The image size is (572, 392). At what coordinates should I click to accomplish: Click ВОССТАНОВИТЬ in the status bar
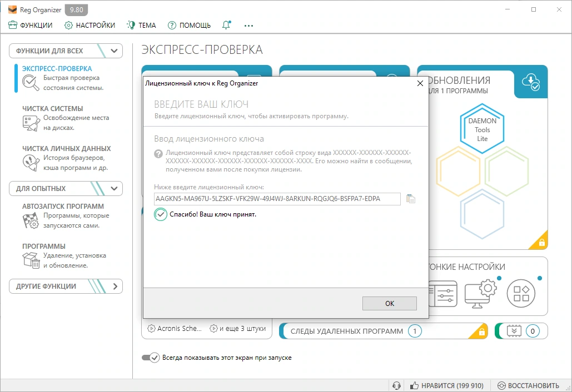click(x=528, y=385)
